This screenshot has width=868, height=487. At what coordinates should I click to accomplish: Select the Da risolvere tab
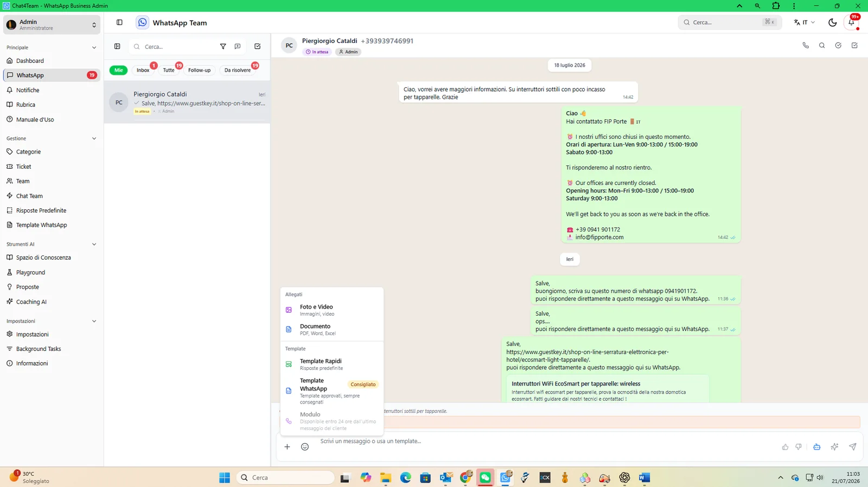238,70
